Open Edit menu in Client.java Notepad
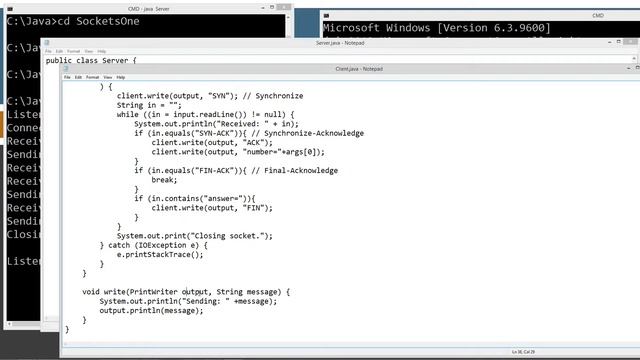 click(x=78, y=77)
